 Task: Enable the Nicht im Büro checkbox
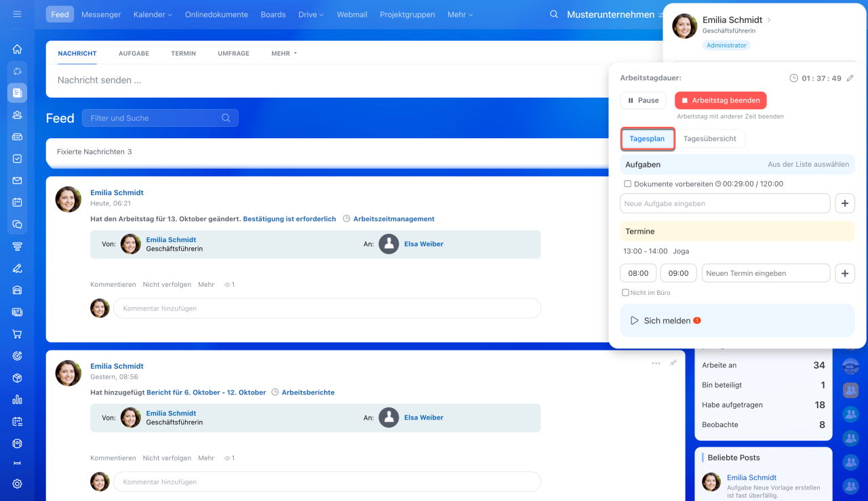[x=625, y=293]
